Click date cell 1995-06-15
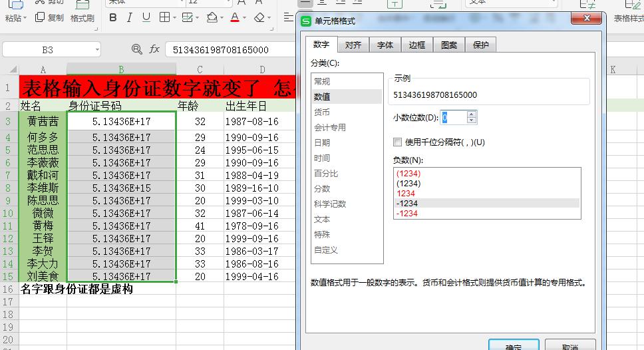 coord(259,150)
